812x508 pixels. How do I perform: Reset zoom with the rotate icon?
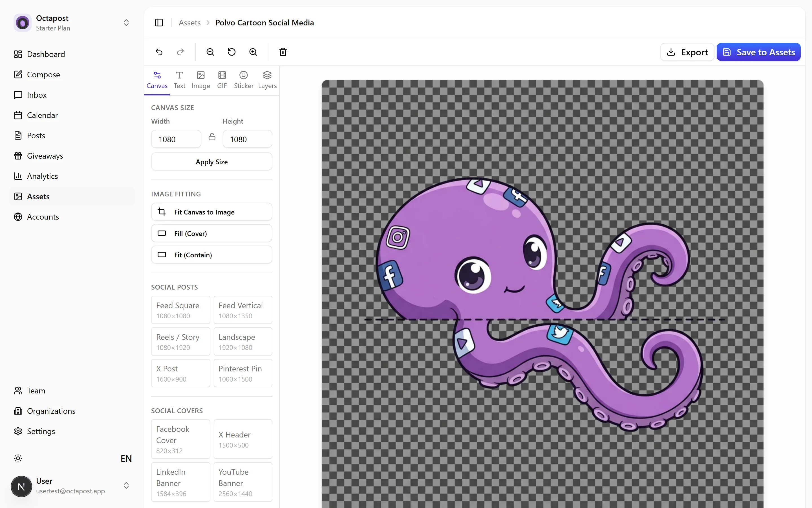tap(231, 52)
